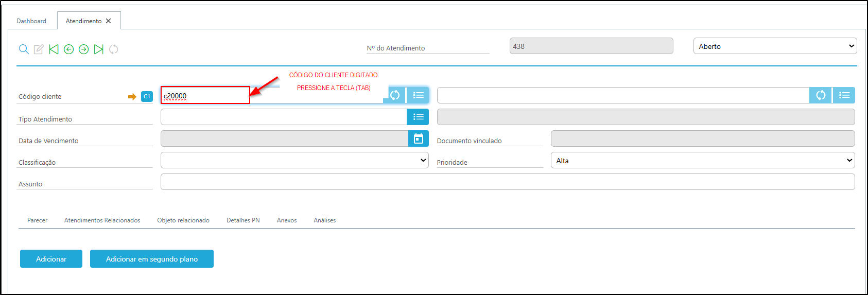Go to previous record circle arrow
The width and height of the screenshot is (868, 295).
point(68,49)
